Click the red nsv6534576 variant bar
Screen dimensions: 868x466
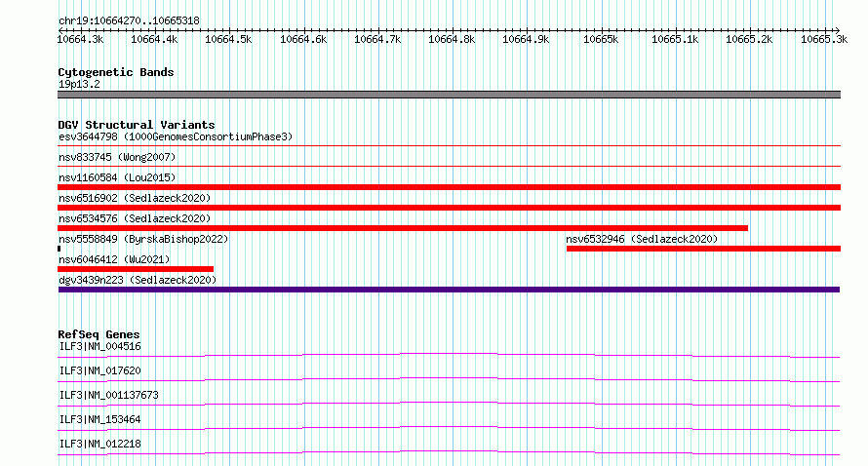[x=403, y=228]
